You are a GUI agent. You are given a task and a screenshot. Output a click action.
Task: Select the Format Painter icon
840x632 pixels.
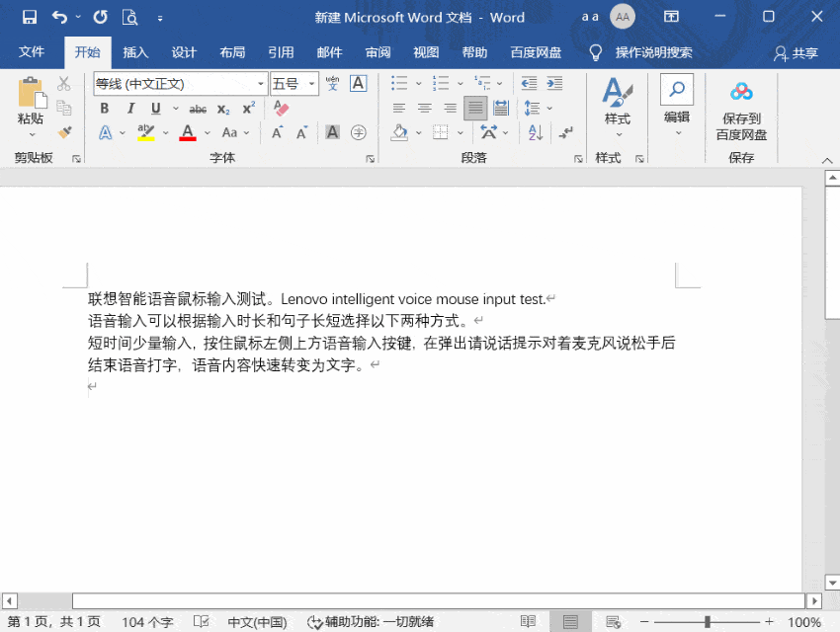click(64, 133)
